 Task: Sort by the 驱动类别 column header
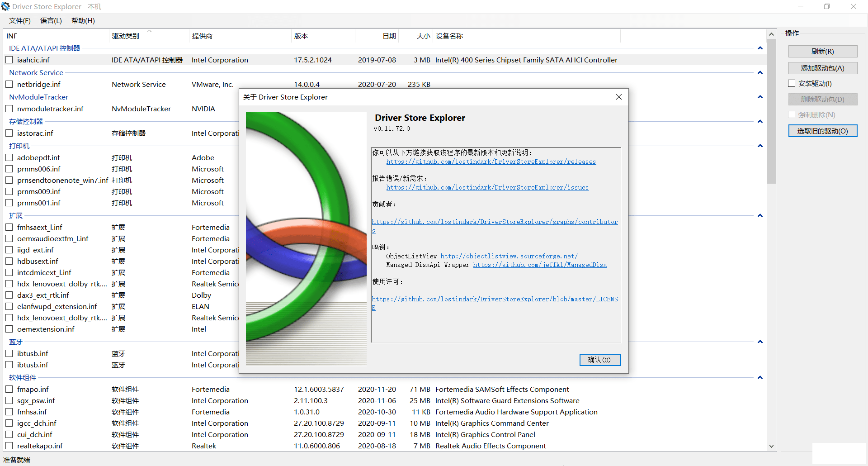(149, 36)
